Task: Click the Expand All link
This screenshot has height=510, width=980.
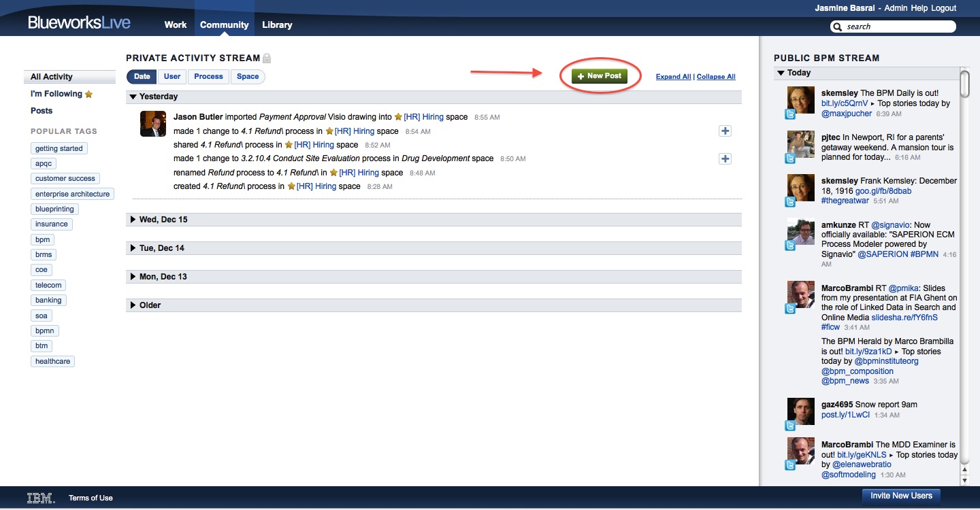Action: pos(674,77)
